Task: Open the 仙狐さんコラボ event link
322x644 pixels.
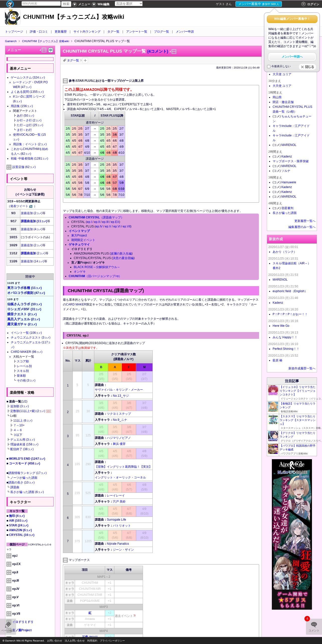Action: tap(24, 304)
